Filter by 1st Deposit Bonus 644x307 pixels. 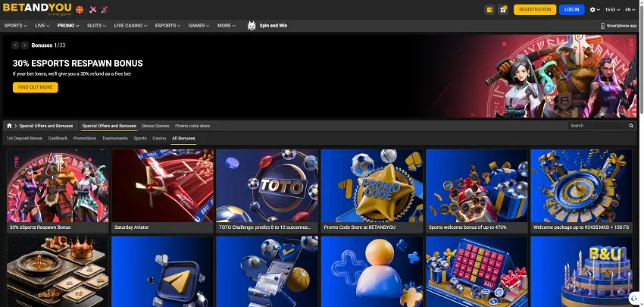24,139
